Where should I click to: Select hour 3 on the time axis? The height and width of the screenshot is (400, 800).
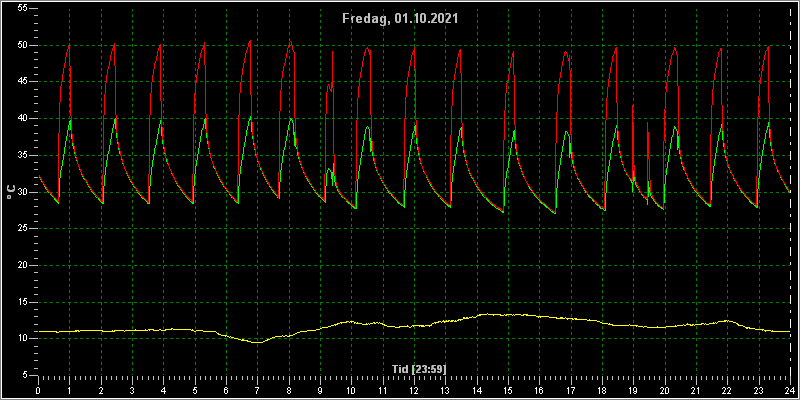tap(132, 391)
